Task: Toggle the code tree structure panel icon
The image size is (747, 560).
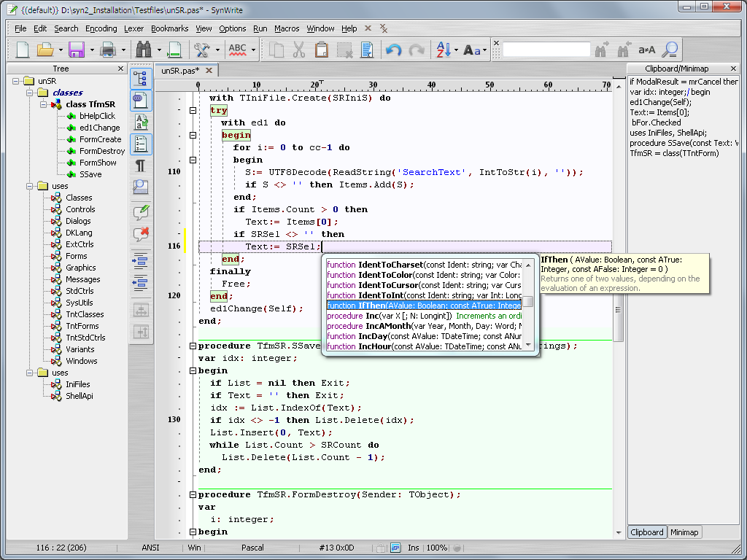Action: [141, 78]
